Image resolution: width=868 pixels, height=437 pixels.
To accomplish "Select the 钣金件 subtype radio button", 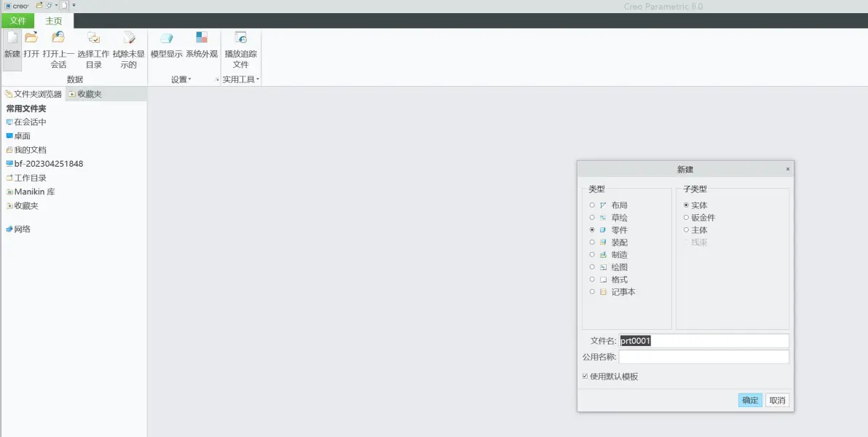I will point(687,218).
